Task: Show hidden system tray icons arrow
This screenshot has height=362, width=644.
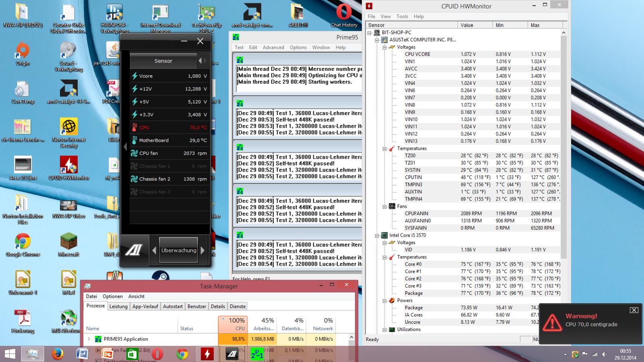Action: coord(565,354)
